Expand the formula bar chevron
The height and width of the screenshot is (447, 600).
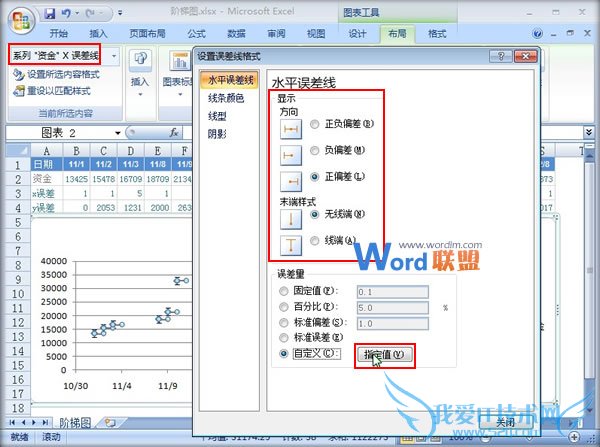coord(589,132)
